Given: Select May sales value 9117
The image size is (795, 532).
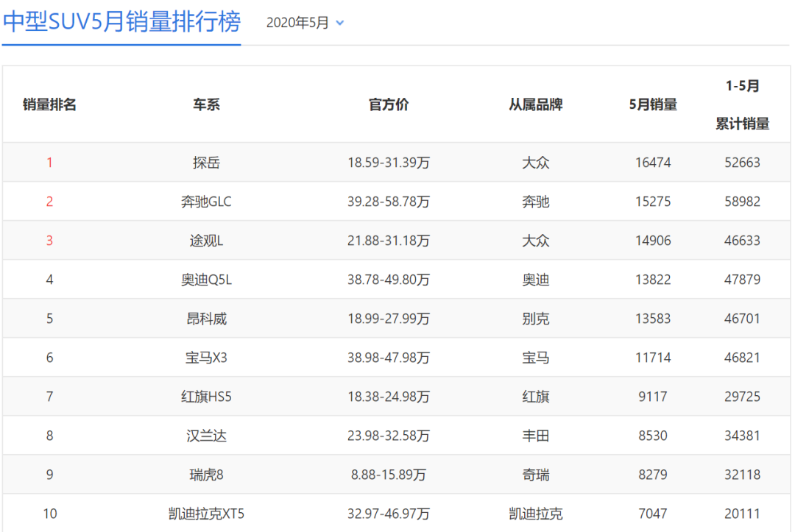Looking at the screenshot, I should (653, 397).
